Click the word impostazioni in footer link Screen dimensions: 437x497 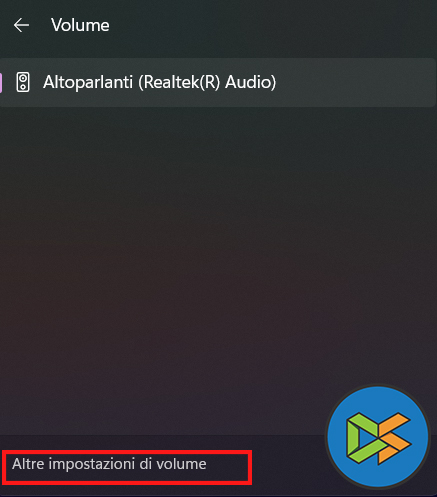point(91,464)
